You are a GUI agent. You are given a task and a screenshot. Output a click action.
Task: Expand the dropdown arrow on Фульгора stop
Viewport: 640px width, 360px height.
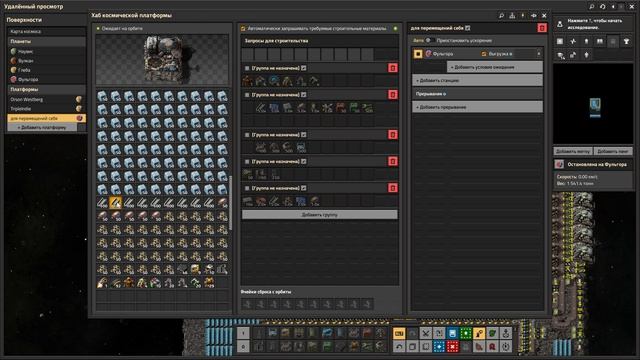[x=538, y=54]
